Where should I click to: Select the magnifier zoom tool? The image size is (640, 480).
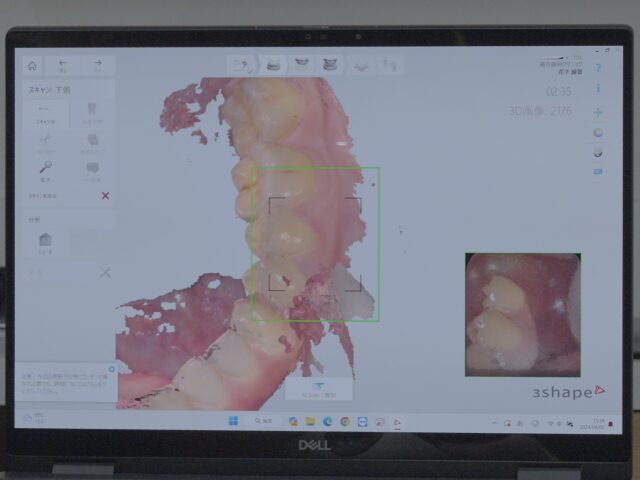pyautogui.click(x=46, y=171)
